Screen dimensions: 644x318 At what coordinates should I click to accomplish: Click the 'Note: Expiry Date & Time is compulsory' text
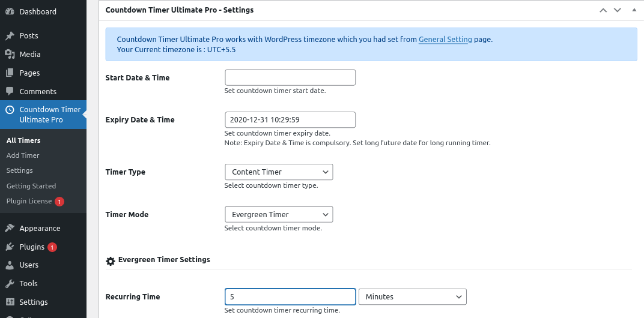(x=357, y=143)
